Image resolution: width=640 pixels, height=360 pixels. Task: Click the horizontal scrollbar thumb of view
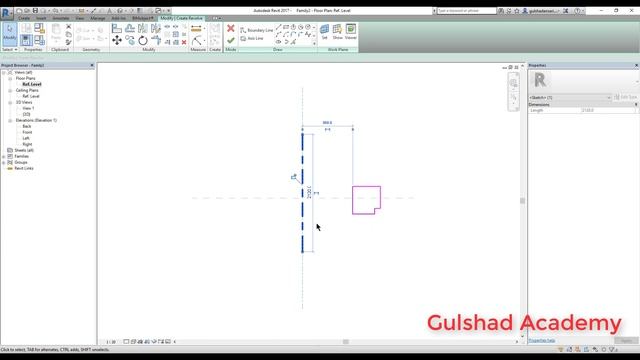point(346,342)
